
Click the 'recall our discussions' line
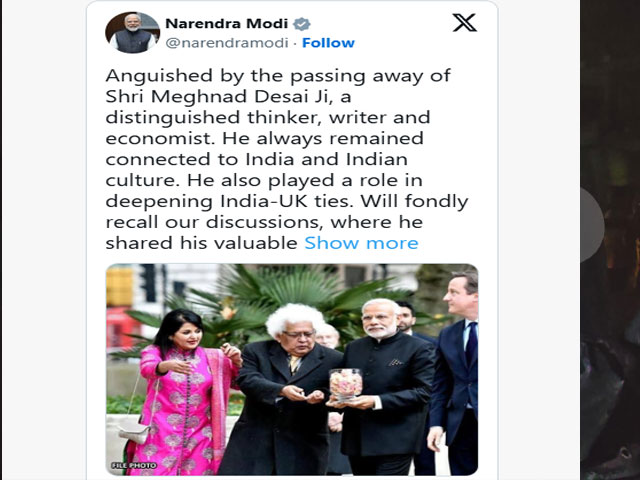point(264,222)
